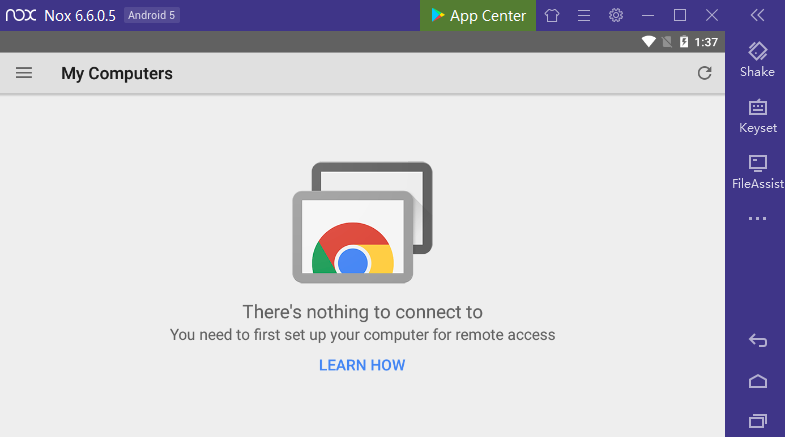Open App Center
Screen dimensions: 785x437
click(478, 16)
